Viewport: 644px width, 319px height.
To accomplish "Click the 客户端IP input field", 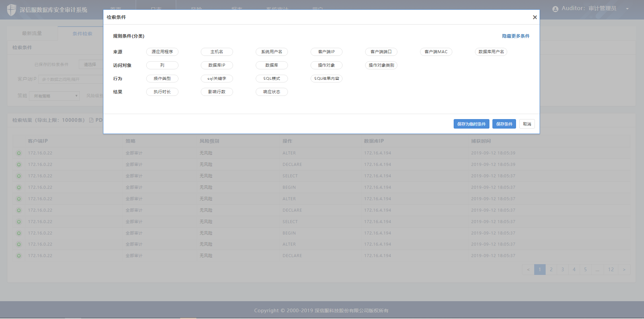I will tap(71, 79).
